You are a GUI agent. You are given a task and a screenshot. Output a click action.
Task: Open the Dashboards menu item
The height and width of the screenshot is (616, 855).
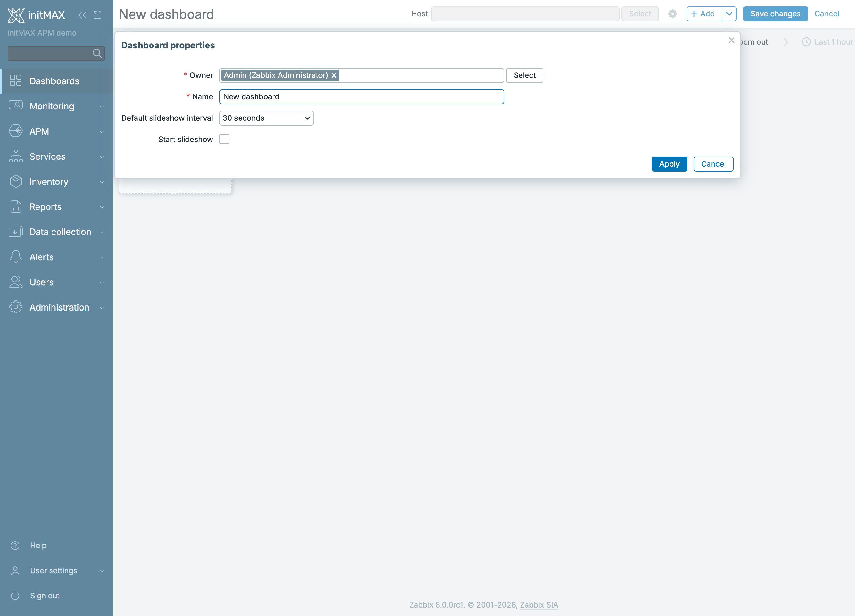click(x=56, y=81)
